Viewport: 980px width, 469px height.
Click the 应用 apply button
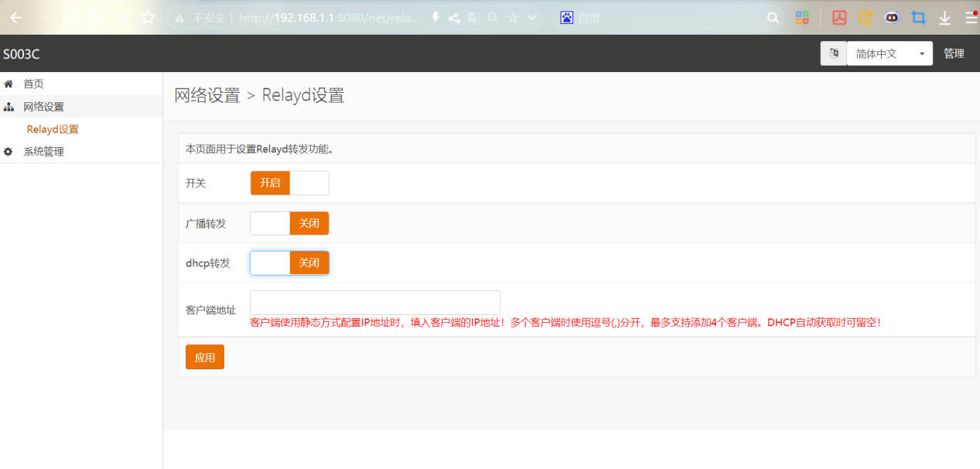point(205,357)
